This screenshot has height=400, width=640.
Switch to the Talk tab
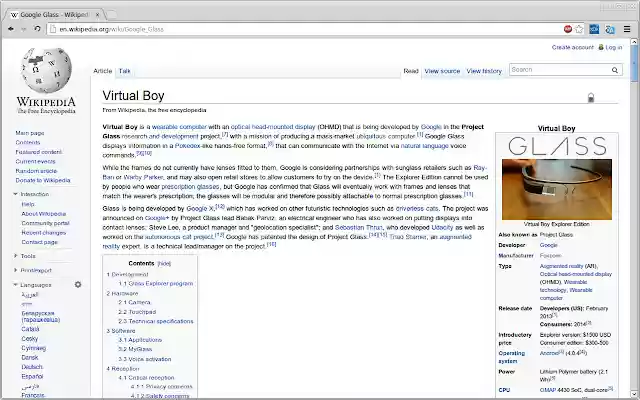coord(124,71)
